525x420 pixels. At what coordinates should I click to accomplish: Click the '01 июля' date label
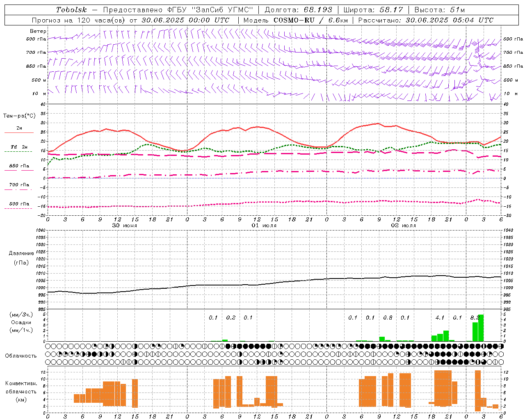click(264, 226)
